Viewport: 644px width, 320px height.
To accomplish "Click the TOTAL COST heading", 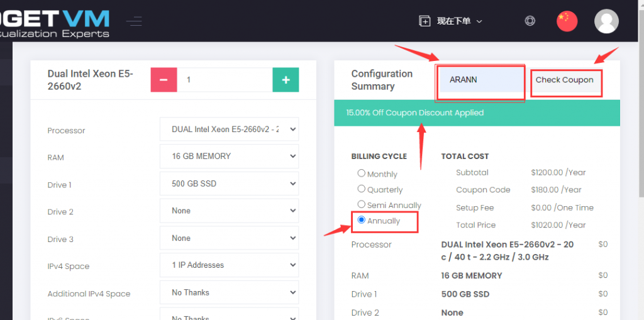I will 465,157.
